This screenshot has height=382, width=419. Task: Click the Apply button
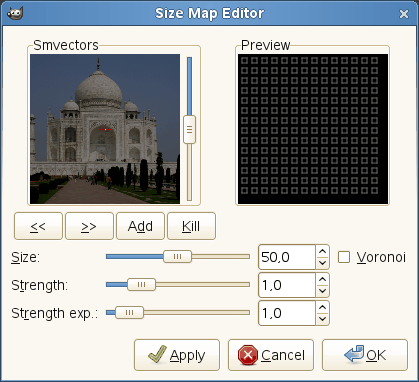tap(177, 355)
